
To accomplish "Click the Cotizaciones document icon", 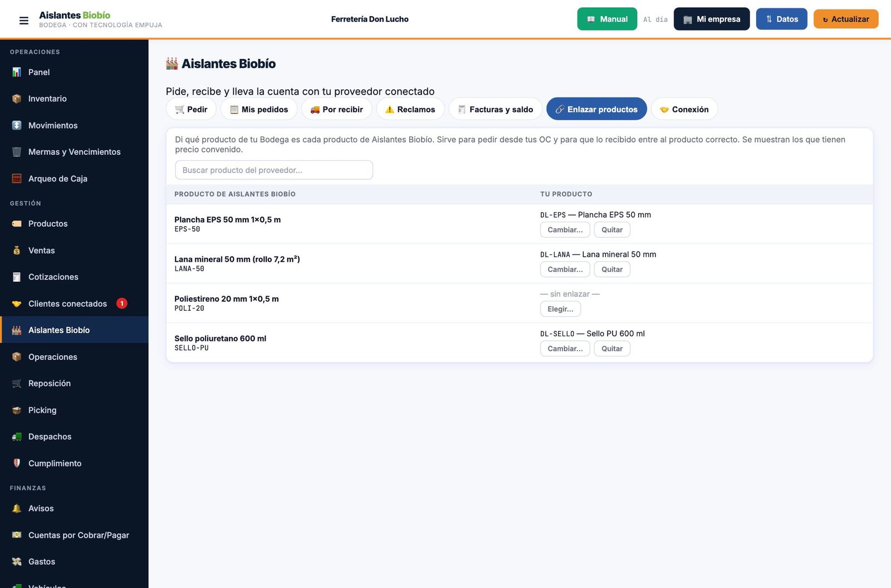I will pyautogui.click(x=17, y=277).
